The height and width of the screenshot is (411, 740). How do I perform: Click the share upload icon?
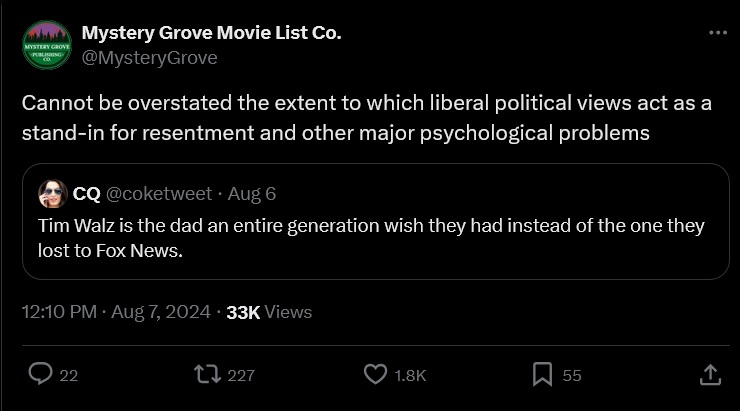(708, 374)
